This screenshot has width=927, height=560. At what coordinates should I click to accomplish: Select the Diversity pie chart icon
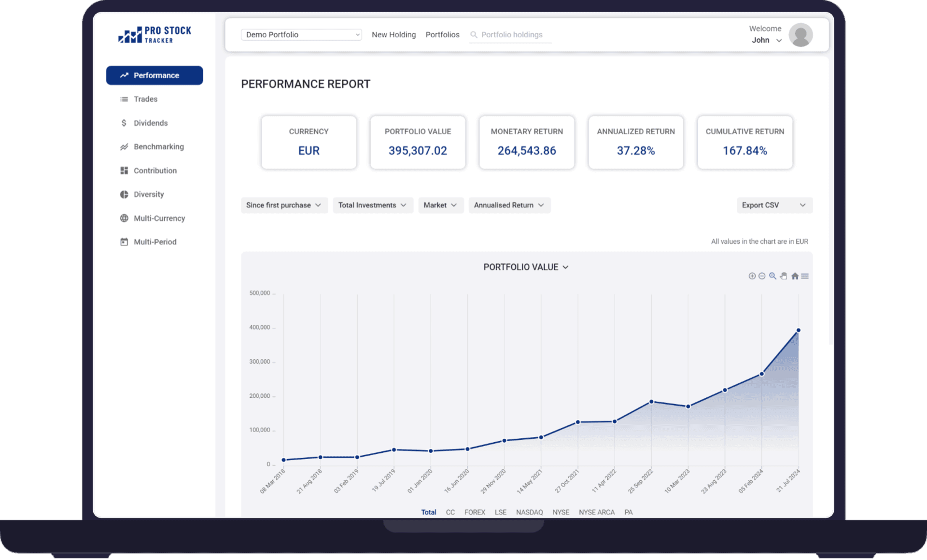[124, 194]
